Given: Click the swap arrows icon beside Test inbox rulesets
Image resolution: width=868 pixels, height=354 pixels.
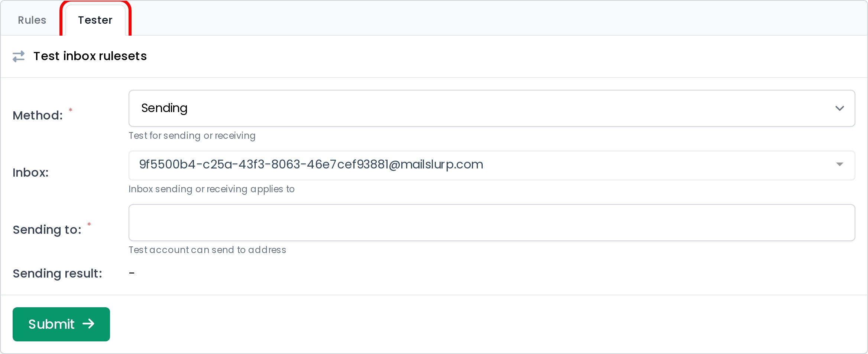Looking at the screenshot, I should [19, 56].
